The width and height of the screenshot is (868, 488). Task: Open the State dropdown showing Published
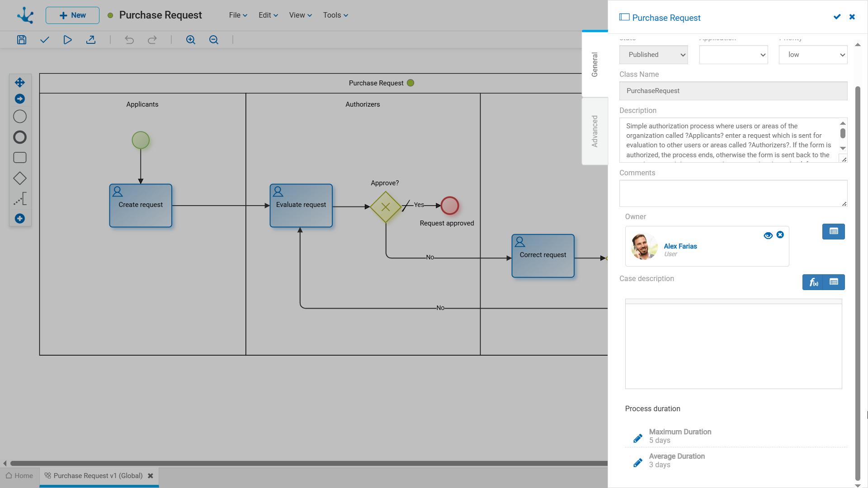point(653,55)
